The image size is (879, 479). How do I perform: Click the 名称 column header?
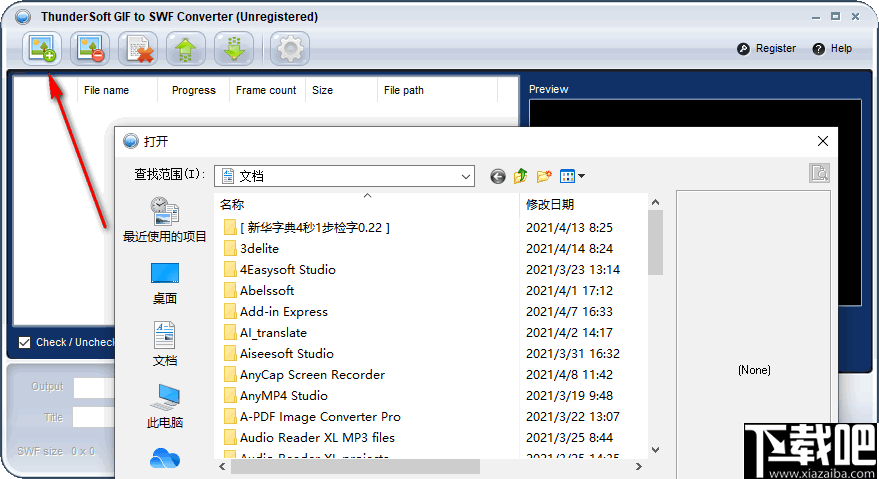point(232,205)
